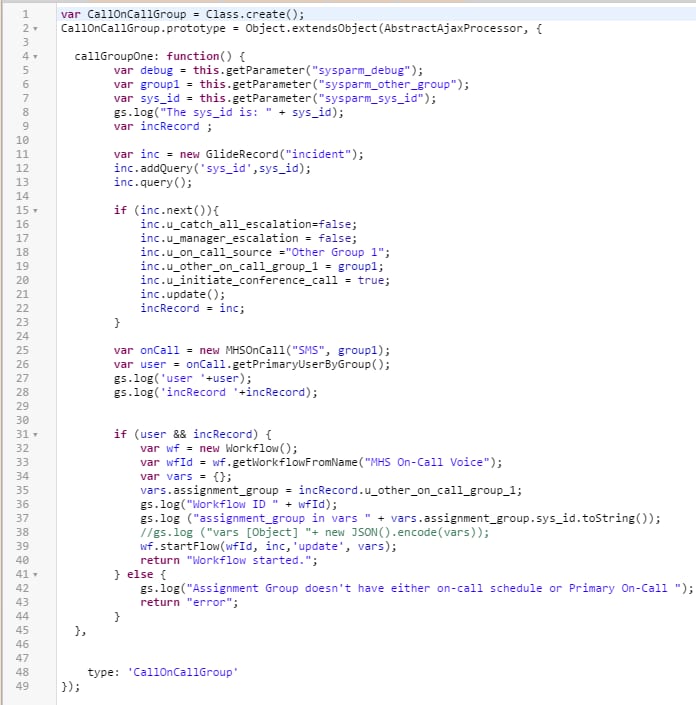Image resolution: width=696 pixels, height=705 pixels.
Task: Click 'GlideRecord' on line 11
Action: pos(242,154)
